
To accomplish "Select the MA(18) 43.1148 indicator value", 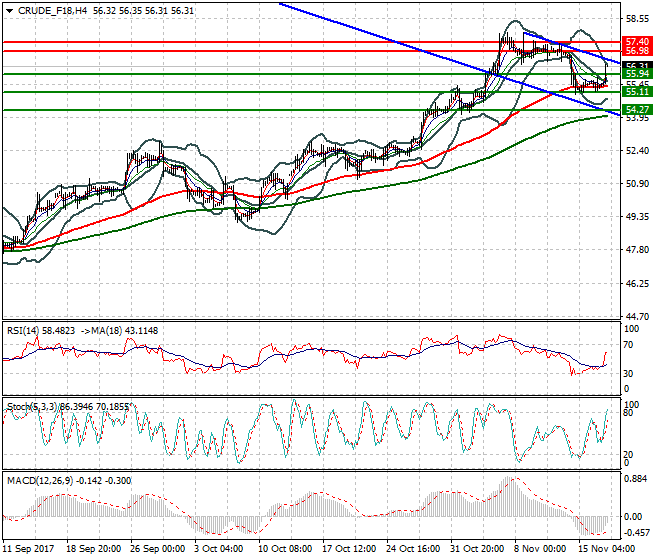I will point(124,331).
